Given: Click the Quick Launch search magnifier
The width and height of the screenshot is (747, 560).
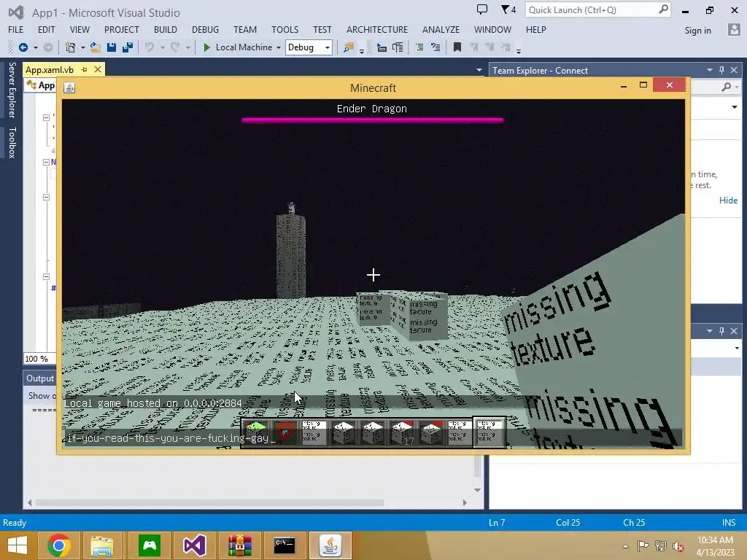Looking at the screenshot, I should [x=664, y=9].
